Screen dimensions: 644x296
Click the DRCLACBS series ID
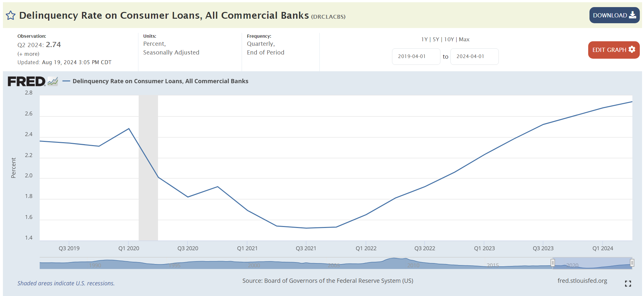pyautogui.click(x=328, y=17)
